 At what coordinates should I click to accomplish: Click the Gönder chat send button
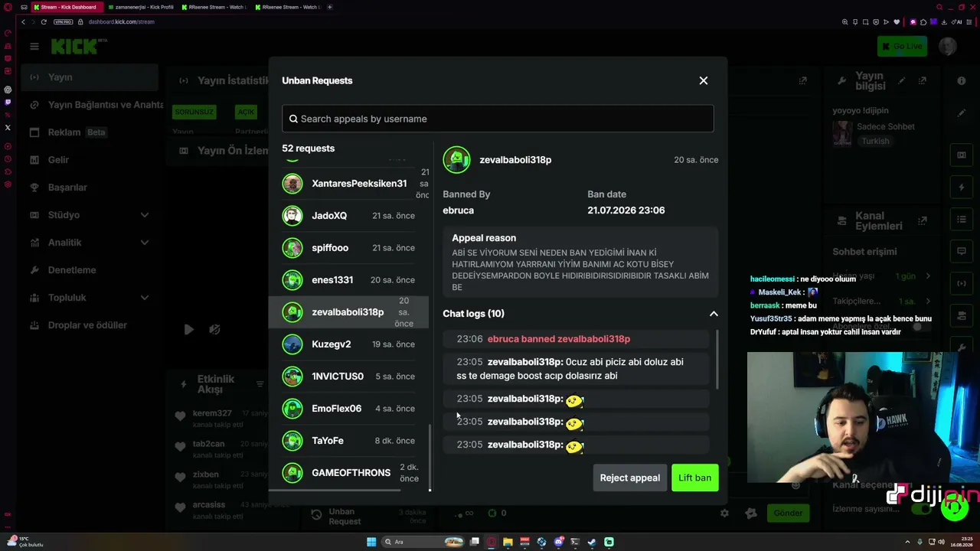click(x=788, y=513)
